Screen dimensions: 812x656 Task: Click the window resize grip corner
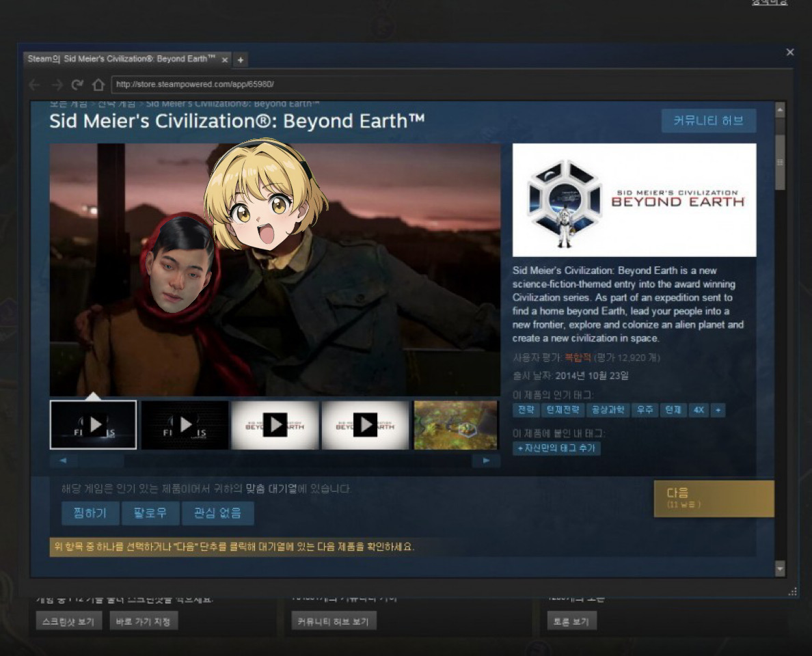click(x=792, y=592)
